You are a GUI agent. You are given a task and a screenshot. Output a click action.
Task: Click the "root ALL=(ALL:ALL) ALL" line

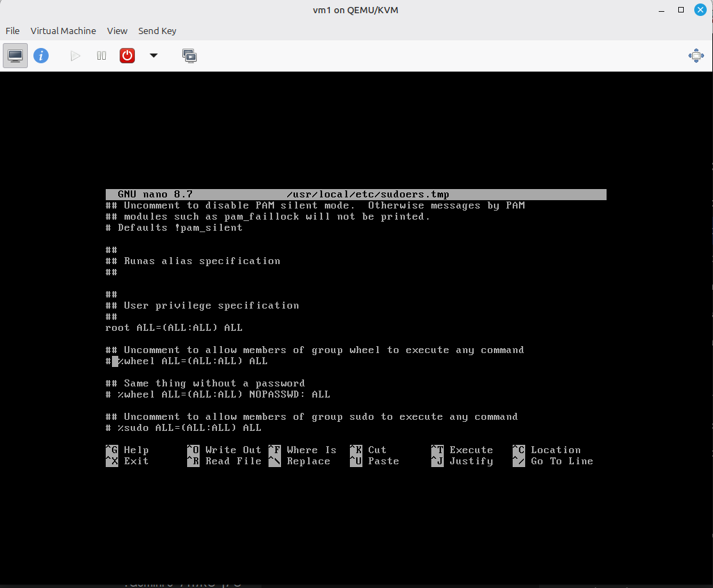click(x=174, y=327)
